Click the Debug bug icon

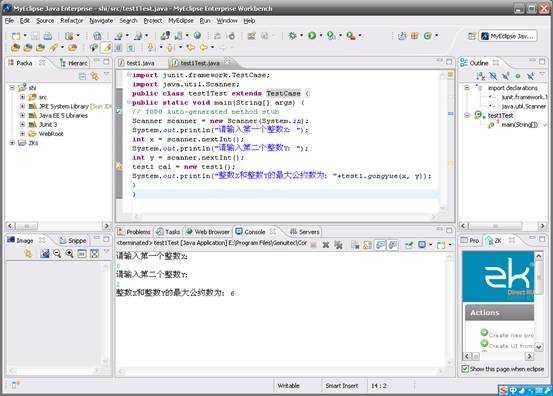coord(293,35)
